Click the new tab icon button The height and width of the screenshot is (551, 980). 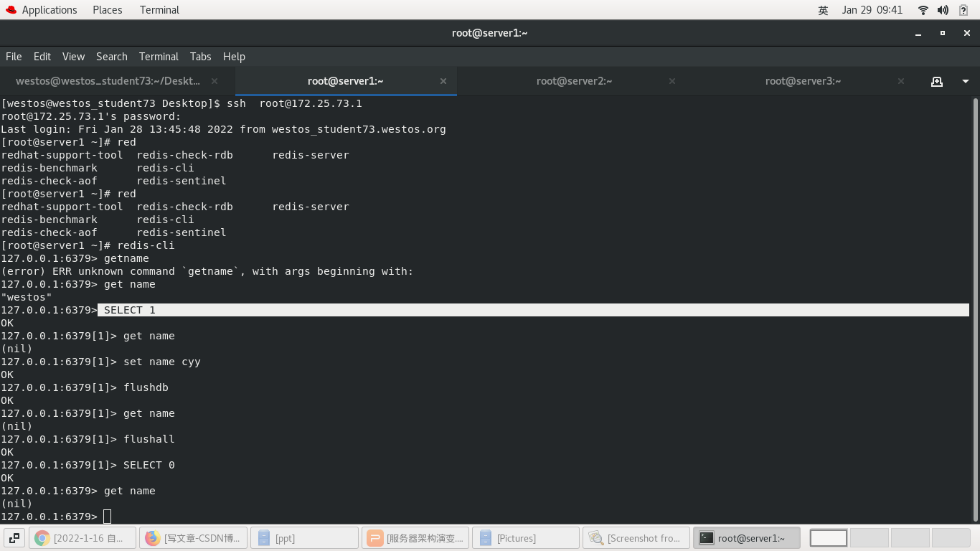937,81
